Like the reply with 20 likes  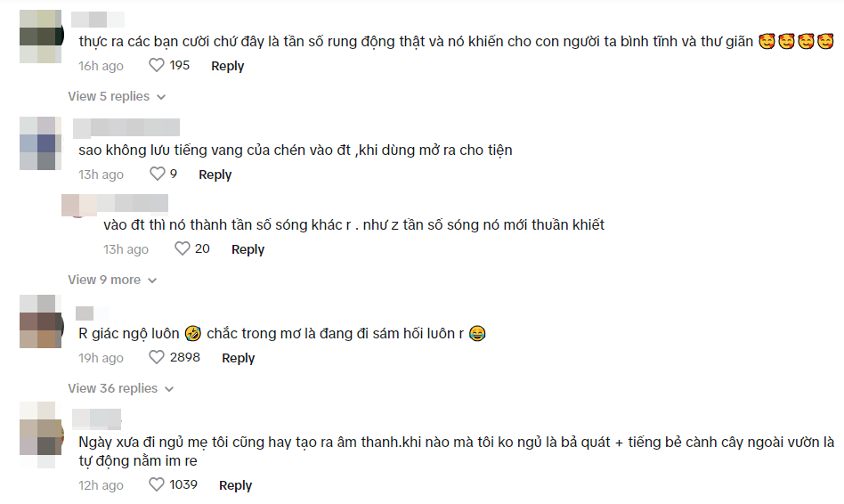[x=183, y=248]
